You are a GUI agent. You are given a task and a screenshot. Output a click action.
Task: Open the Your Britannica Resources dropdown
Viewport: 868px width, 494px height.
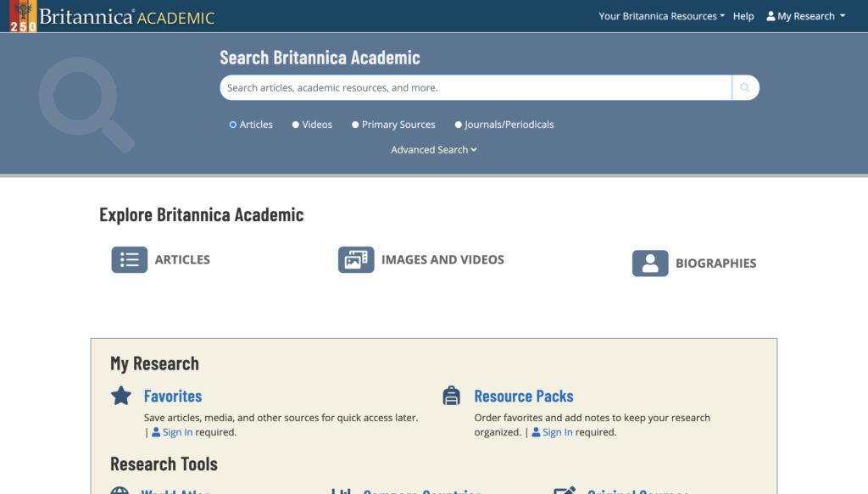pos(660,15)
